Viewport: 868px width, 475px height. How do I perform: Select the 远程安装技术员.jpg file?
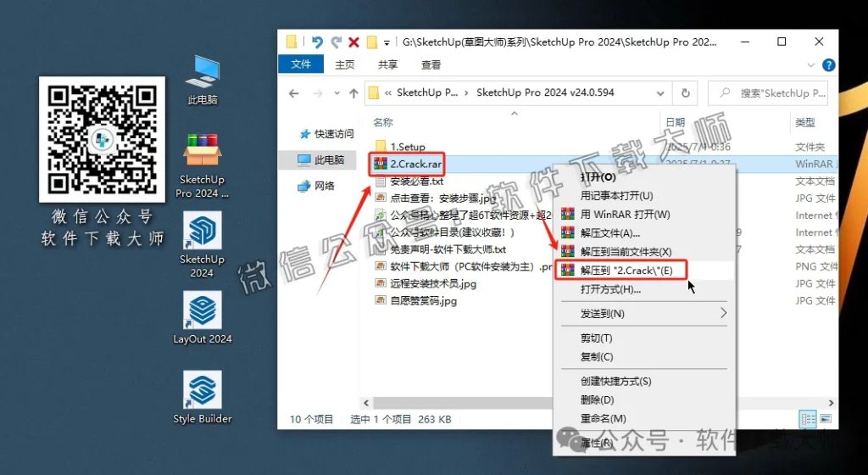(x=426, y=284)
